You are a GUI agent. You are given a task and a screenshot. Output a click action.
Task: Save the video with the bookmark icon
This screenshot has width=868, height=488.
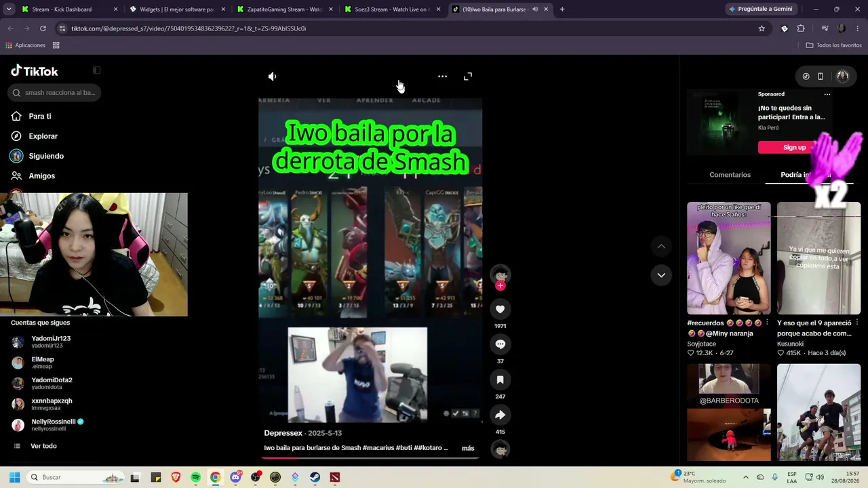[x=500, y=380]
